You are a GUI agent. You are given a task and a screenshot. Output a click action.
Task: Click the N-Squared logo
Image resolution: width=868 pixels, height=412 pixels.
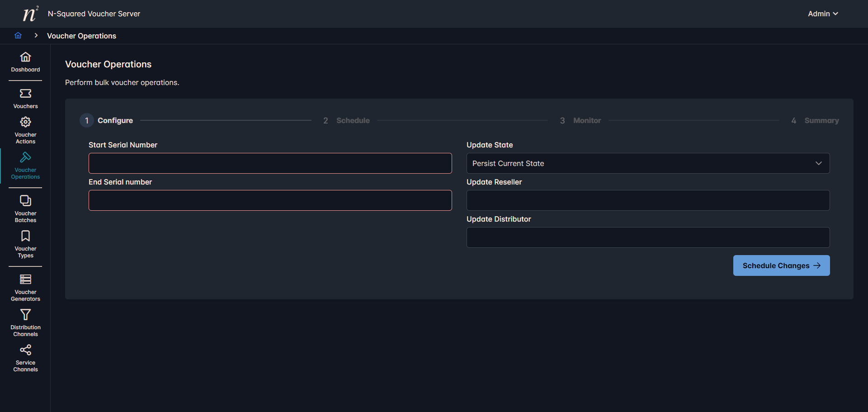click(30, 14)
